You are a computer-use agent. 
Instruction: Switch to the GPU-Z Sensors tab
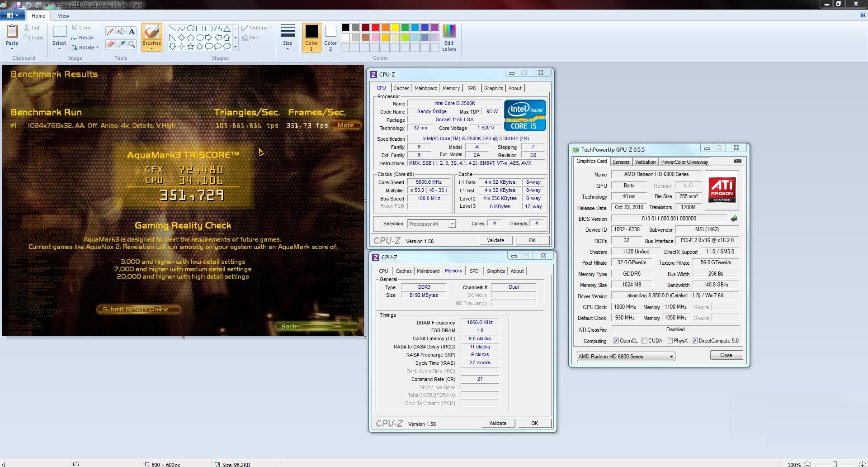pyautogui.click(x=621, y=162)
